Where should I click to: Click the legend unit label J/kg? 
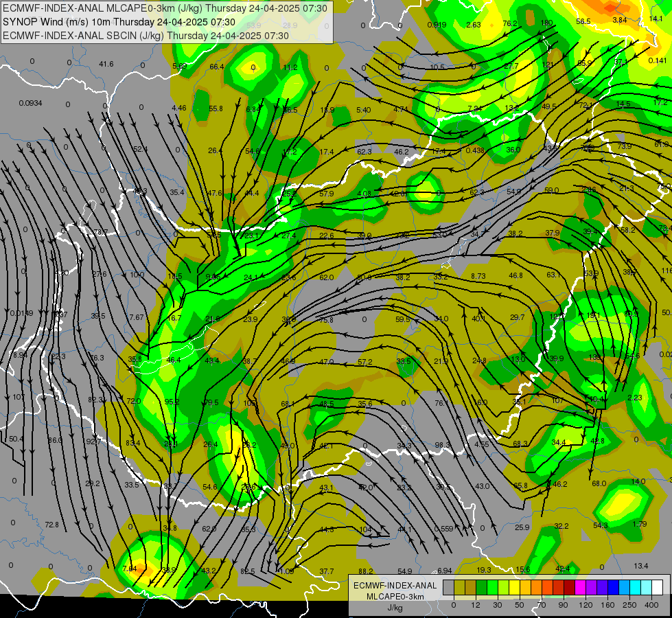click(x=395, y=608)
